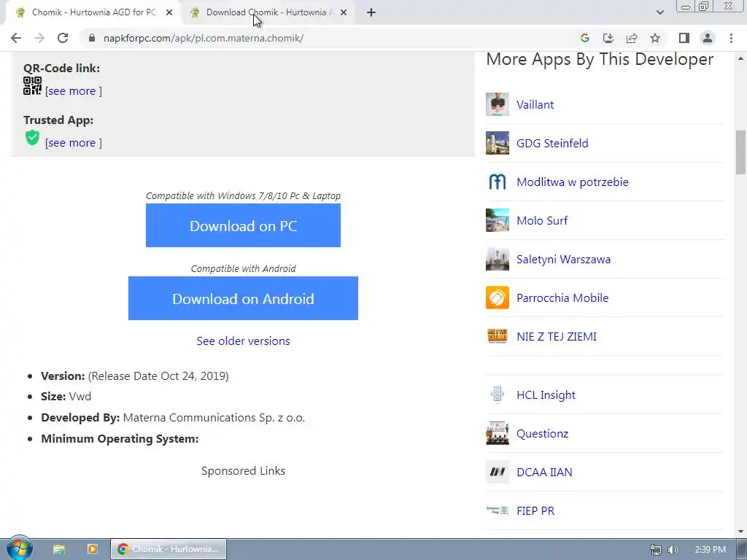Switch to Download Chomik - Hurtownia tab
Screen dimensions: 747x560
[x=269, y=12]
